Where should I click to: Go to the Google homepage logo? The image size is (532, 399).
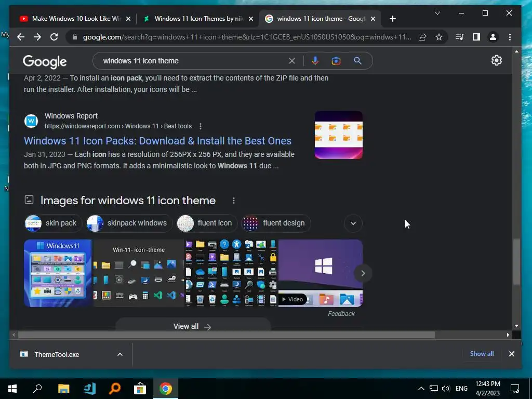45,61
